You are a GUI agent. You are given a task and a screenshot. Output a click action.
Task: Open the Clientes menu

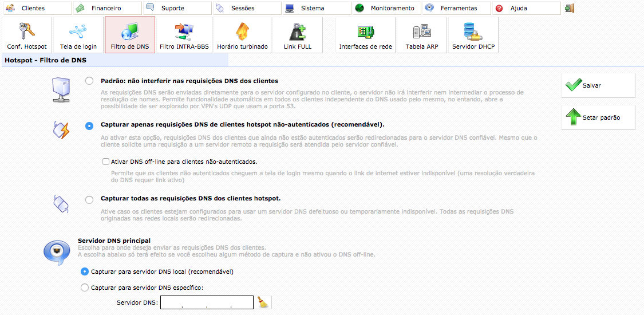pos(37,8)
